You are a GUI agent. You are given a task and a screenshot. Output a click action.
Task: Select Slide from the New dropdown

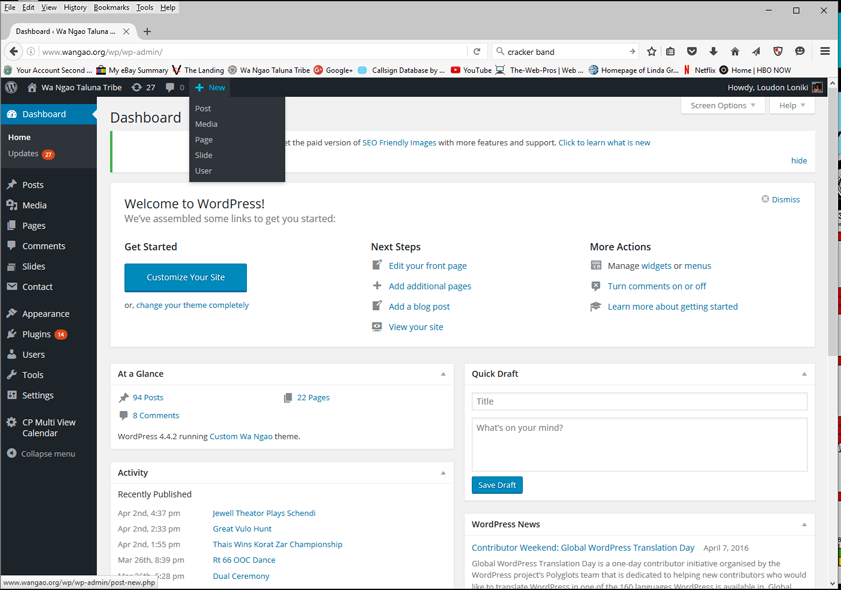237,155
